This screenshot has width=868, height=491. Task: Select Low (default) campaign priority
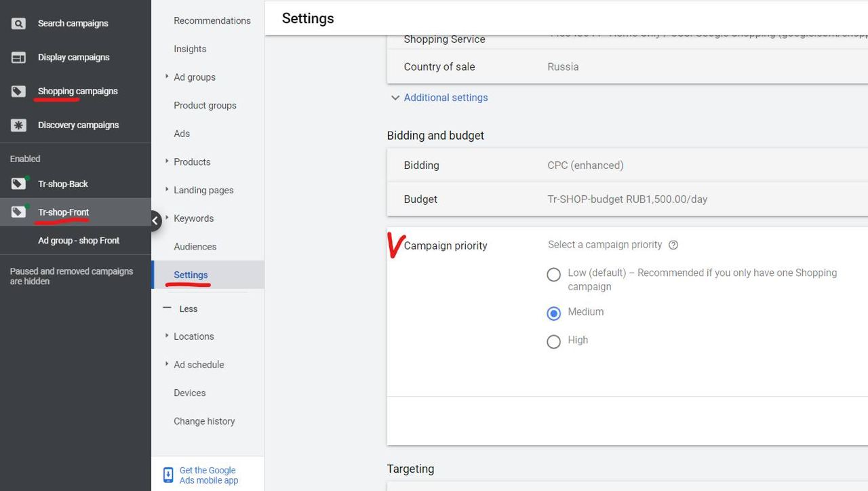(x=554, y=275)
